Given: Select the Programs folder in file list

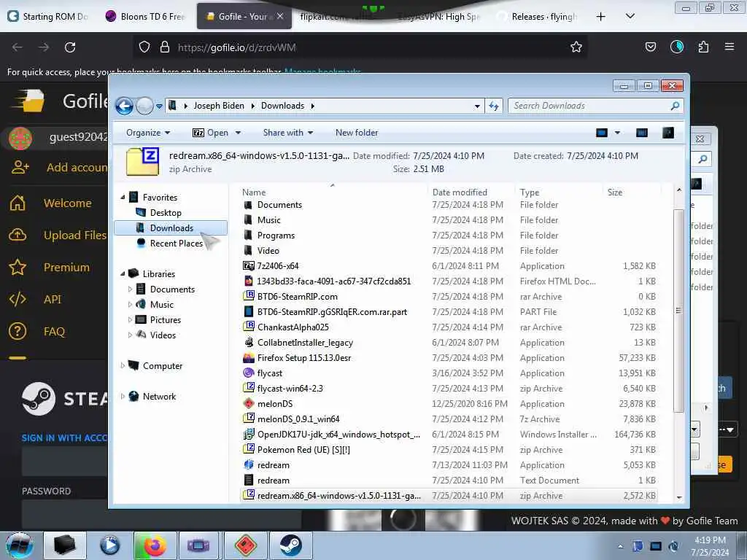Looking at the screenshot, I should (x=276, y=236).
